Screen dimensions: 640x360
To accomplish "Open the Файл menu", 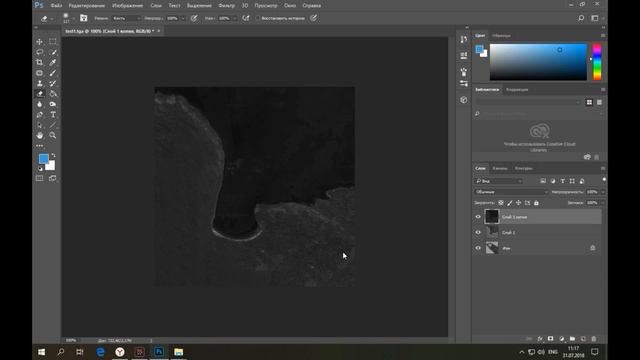I will 56,6.
